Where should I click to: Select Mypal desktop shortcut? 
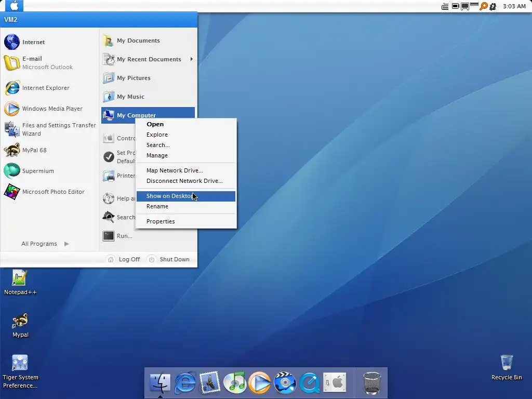click(20, 325)
